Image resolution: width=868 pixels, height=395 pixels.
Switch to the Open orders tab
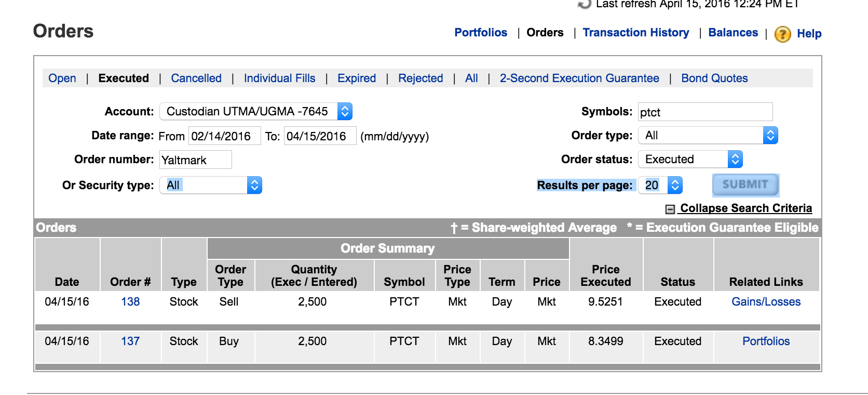coord(62,78)
